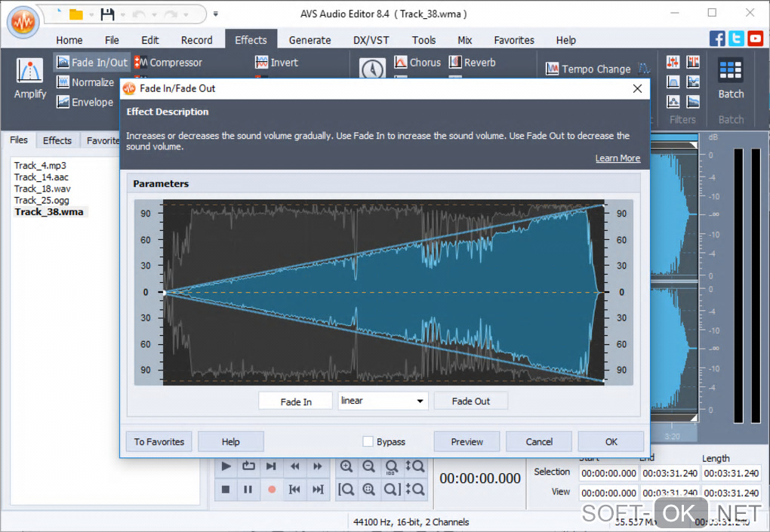Viewport: 770px width, 532px height.
Task: Open the Batch processing tool
Action: click(730, 78)
